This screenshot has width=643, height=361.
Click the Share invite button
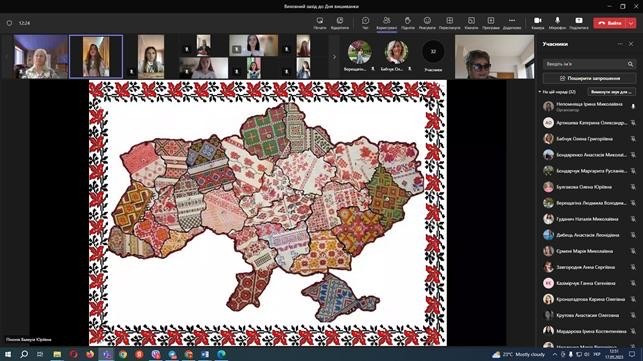coord(589,78)
